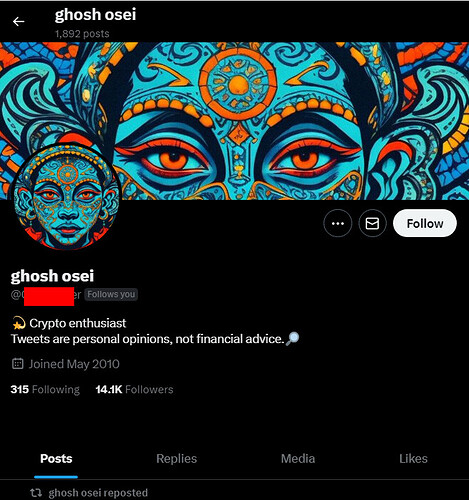The height and width of the screenshot is (500, 469).
Task: Send a direct message via envelope icon
Action: [x=372, y=223]
